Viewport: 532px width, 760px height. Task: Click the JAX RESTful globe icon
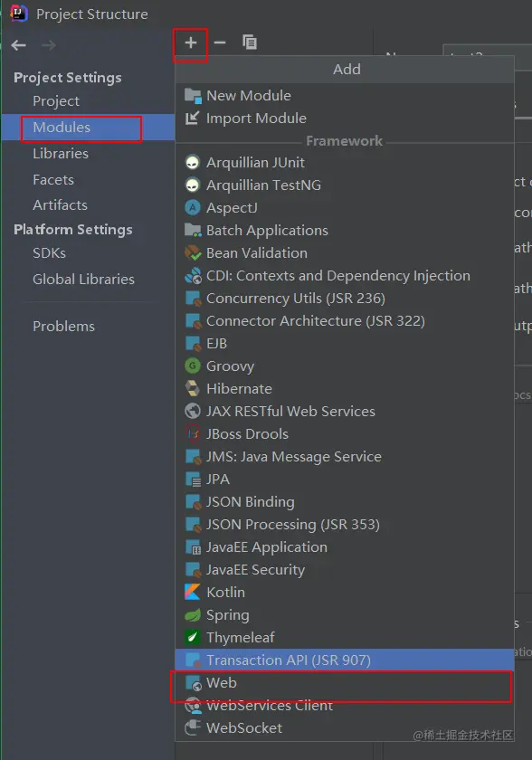193,411
